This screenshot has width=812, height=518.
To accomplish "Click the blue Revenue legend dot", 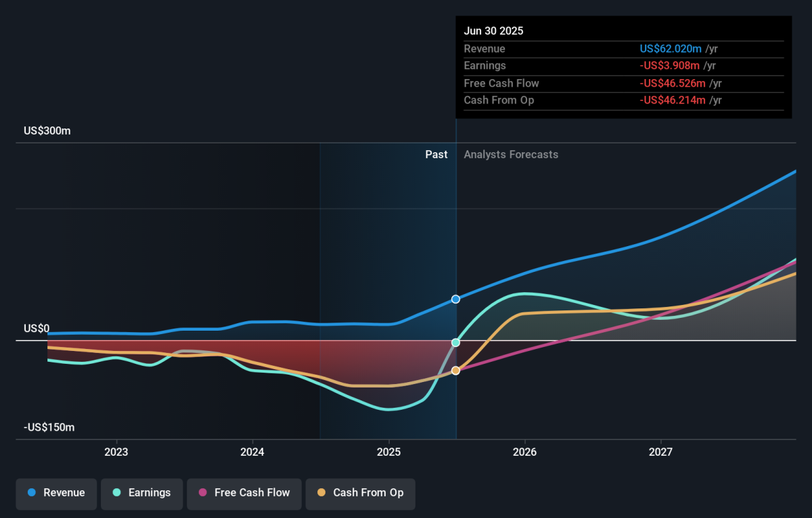I will pyautogui.click(x=32, y=493).
